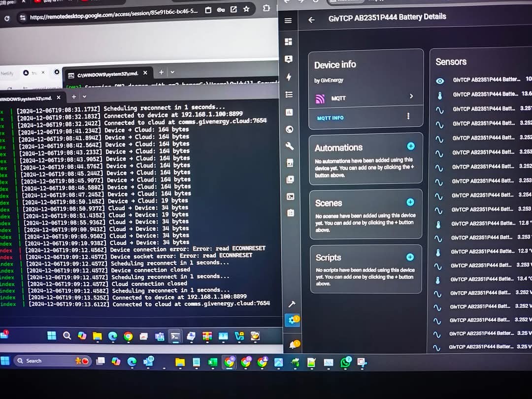Toggle the eye icon on first sensor row
This screenshot has width=532, height=399.
coord(440,81)
